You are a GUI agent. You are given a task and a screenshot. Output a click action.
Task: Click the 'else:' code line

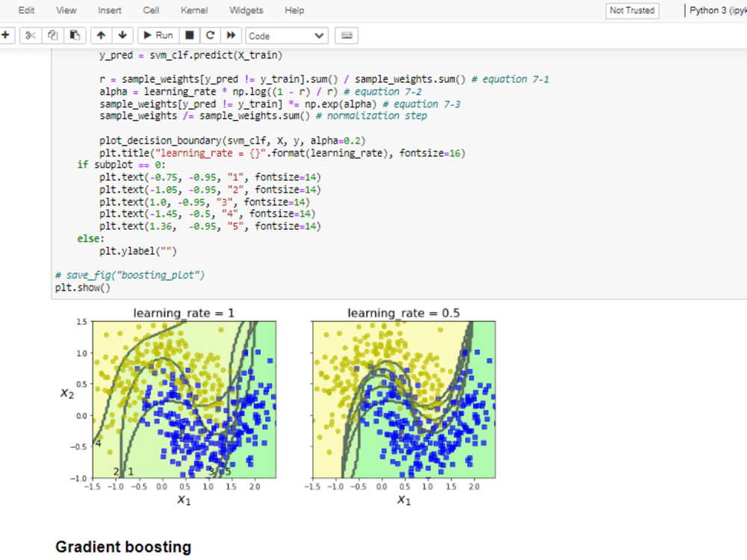click(90, 239)
